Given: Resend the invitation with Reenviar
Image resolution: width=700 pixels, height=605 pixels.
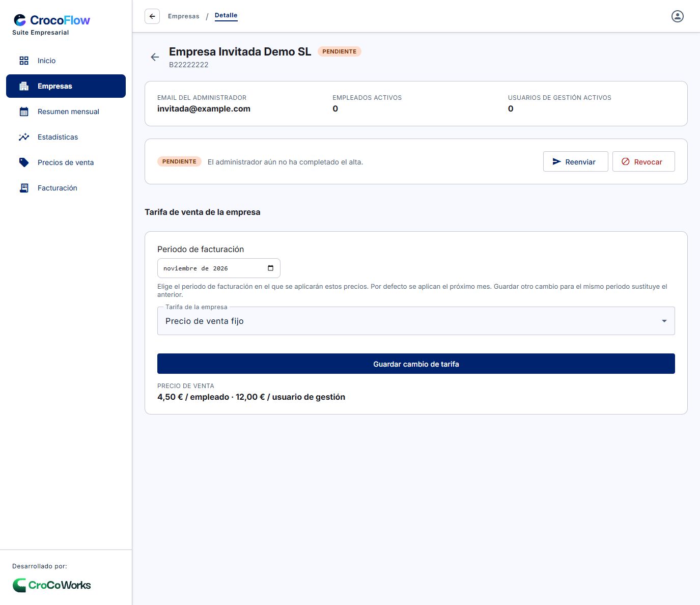Looking at the screenshot, I should click(575, 161).
